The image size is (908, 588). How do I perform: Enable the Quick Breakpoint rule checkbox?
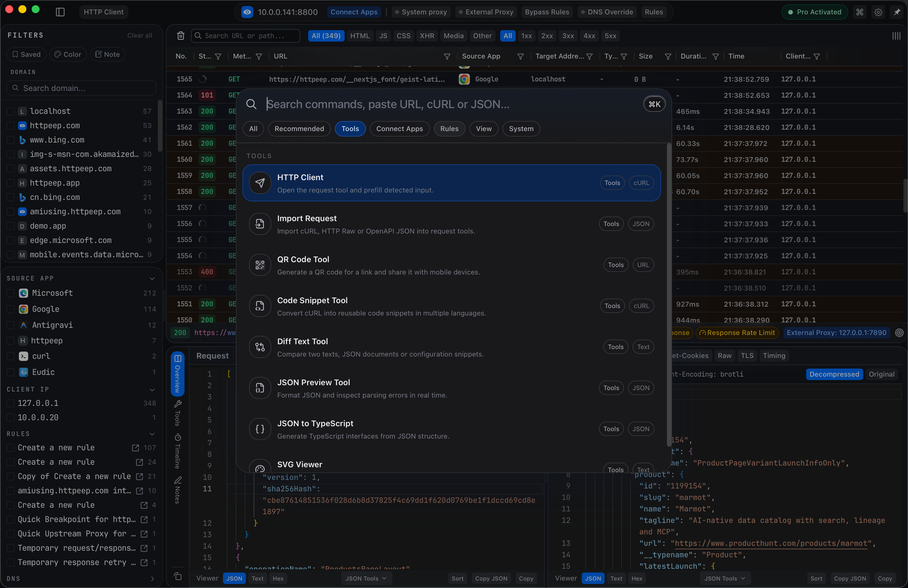click(x=11, y=519)
